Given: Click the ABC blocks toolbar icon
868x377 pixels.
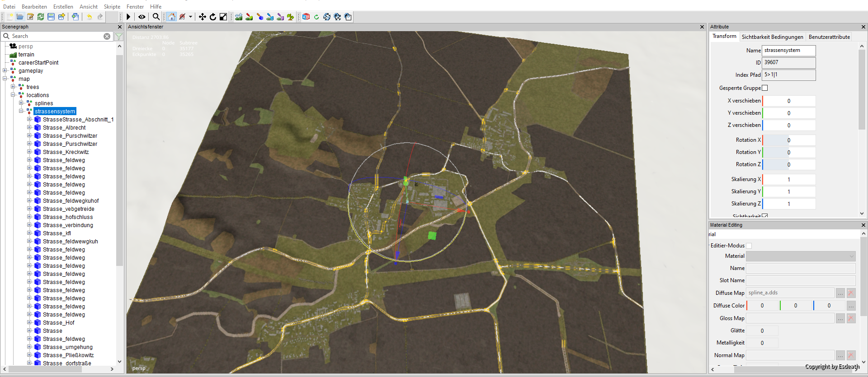Looking at the screenshot, I should pos(306,17).
